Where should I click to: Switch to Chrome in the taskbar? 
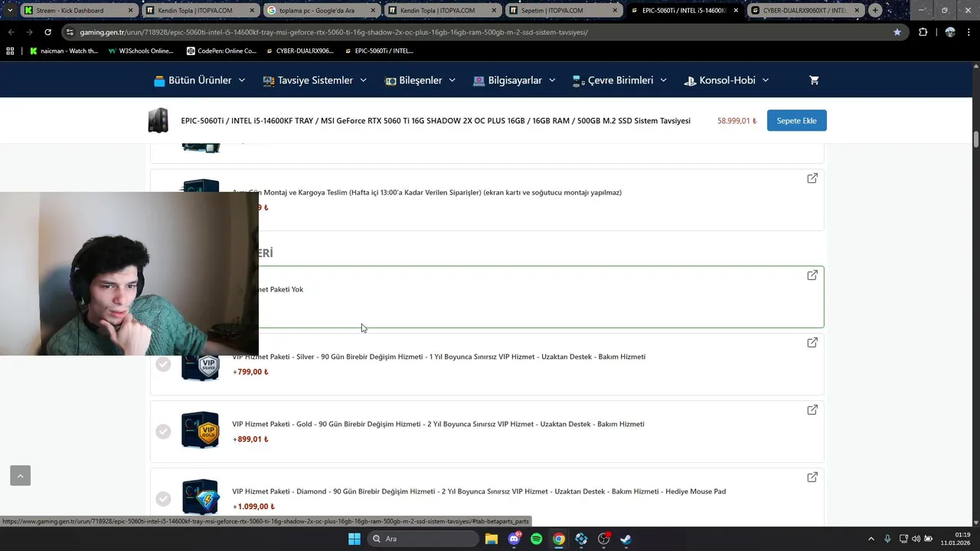pos(559,539)
